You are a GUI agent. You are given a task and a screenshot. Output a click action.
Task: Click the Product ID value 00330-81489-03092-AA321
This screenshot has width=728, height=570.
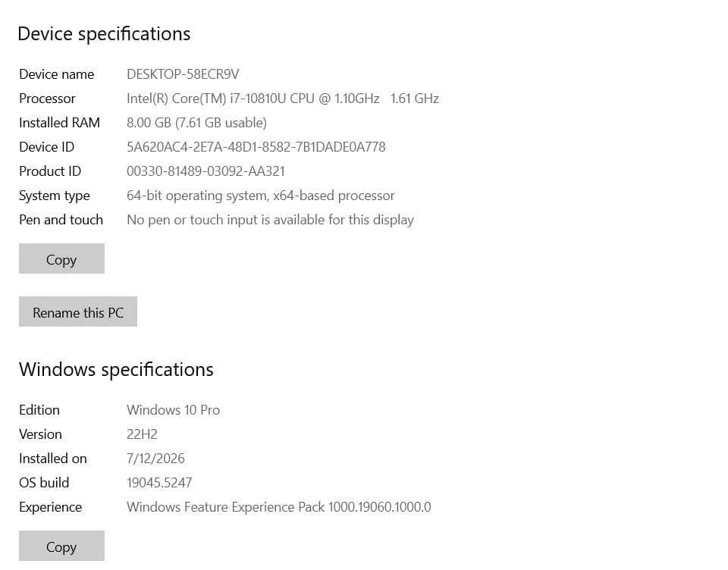click(x=206, y=171)
